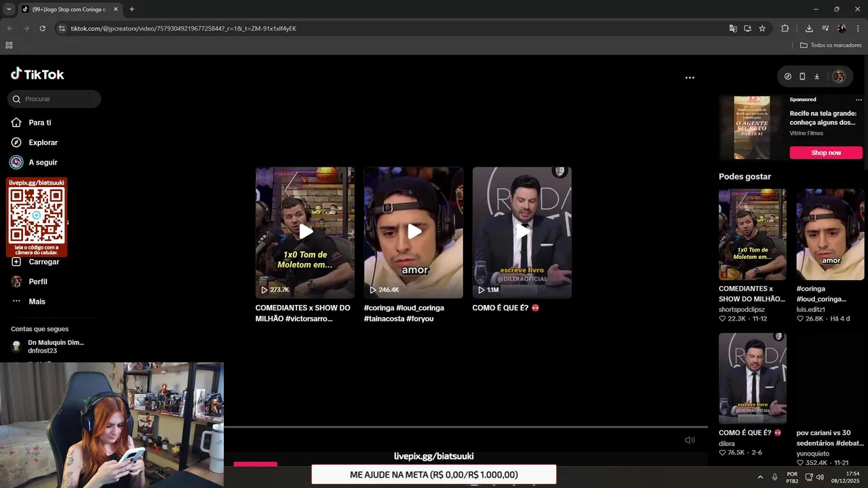
Task: Open site information icon in address bar
Action: coord(62,28)
